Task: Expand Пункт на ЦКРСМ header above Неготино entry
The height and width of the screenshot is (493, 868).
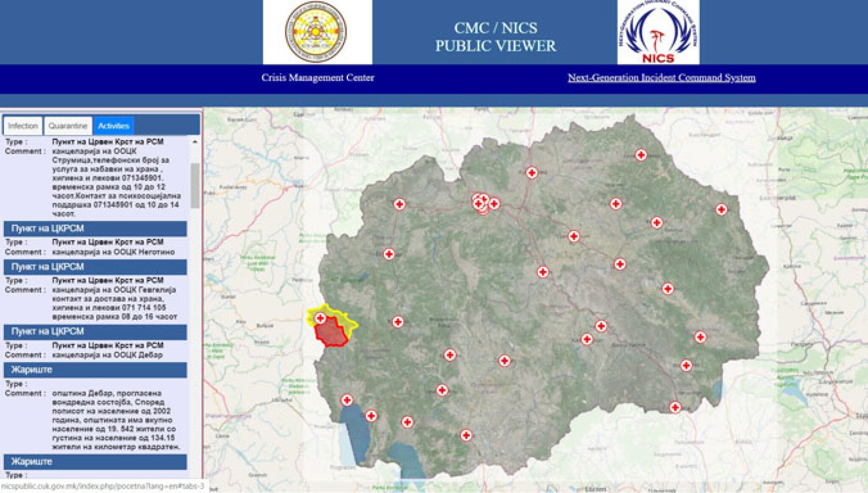Action: (x=95, y=228)
